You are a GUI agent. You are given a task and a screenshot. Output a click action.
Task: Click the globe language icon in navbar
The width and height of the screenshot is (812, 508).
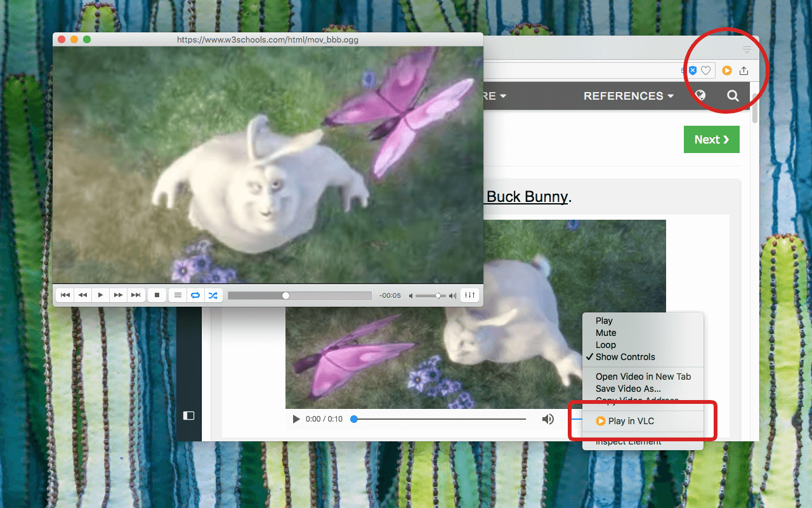click(x=700, y=95)
